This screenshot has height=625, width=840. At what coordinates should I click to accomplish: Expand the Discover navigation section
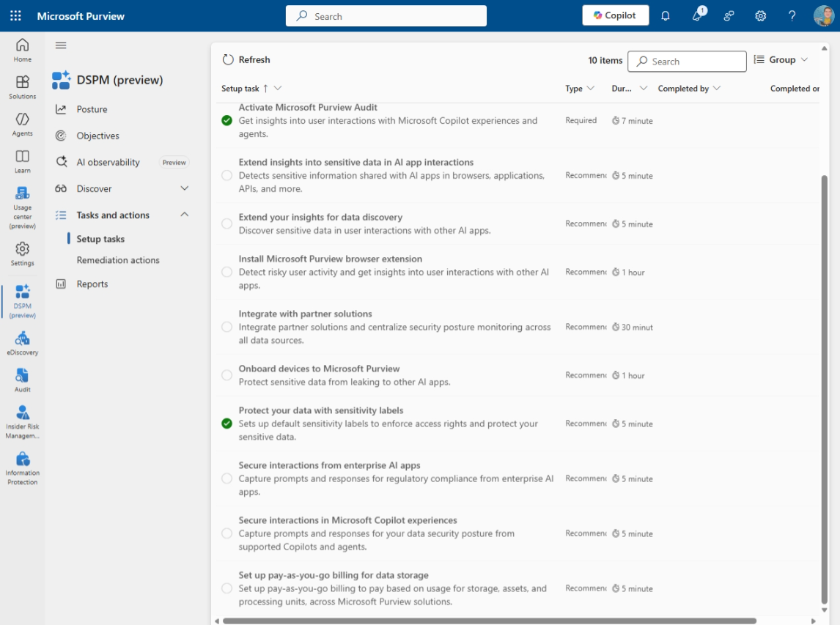point(93,188)
